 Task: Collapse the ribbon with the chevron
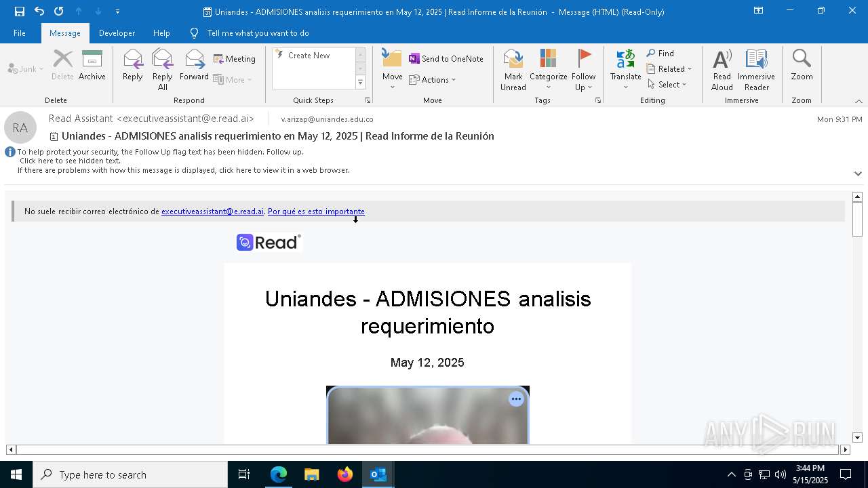click(859, 101)
